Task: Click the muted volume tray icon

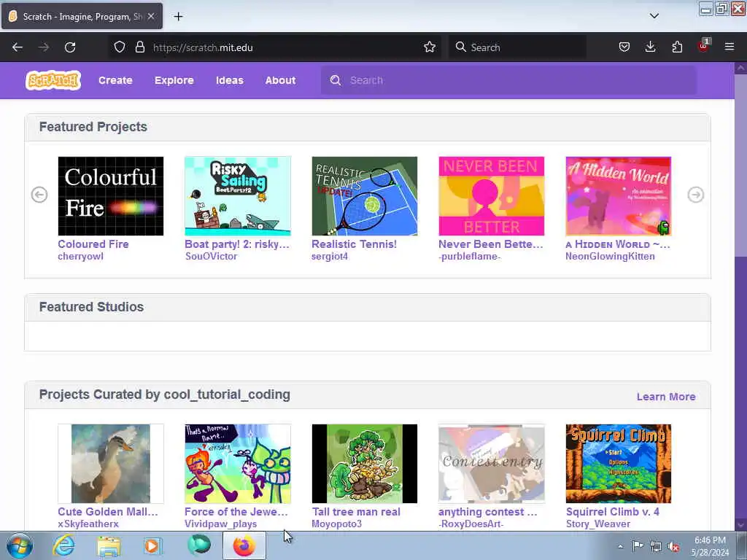Action: [673, 547]
